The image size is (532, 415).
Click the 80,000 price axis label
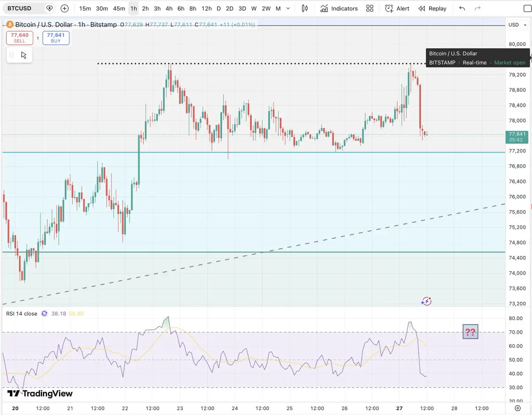point(517,44)
